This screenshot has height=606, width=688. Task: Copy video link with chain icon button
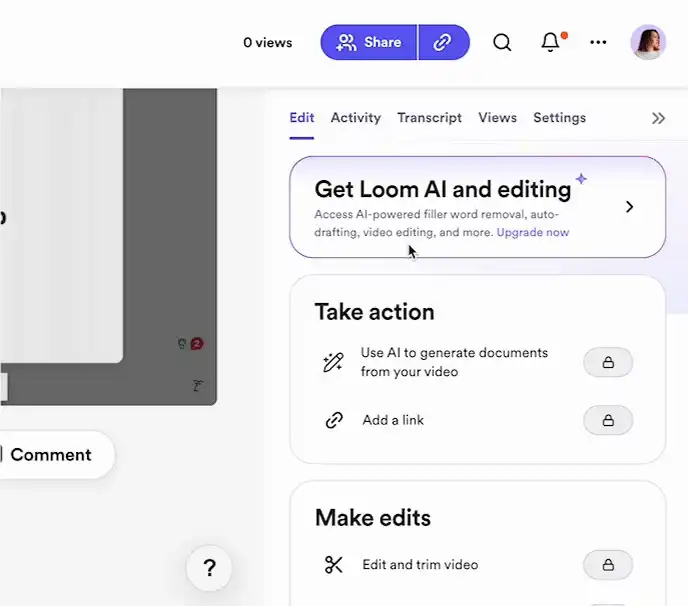[x=443, y=42]
